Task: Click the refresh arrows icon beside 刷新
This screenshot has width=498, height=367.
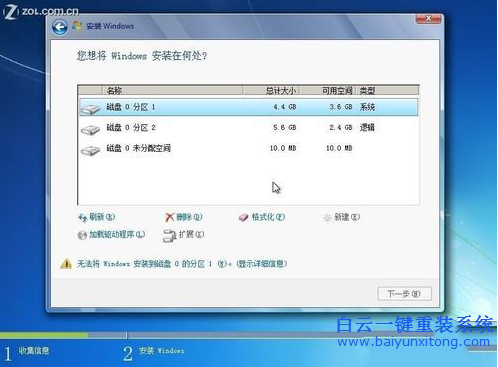Action: coord(82,218)
